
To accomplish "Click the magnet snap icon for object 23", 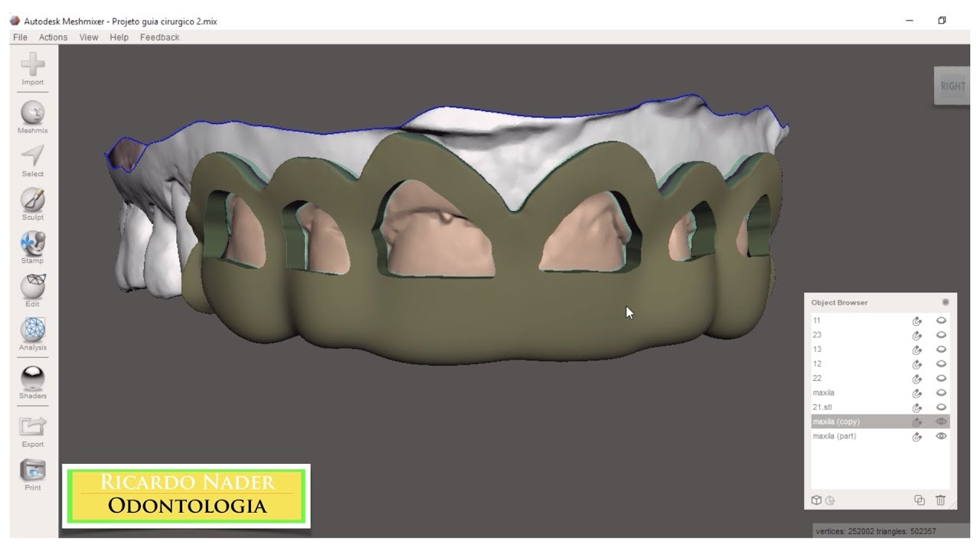I will coord(917,335).
